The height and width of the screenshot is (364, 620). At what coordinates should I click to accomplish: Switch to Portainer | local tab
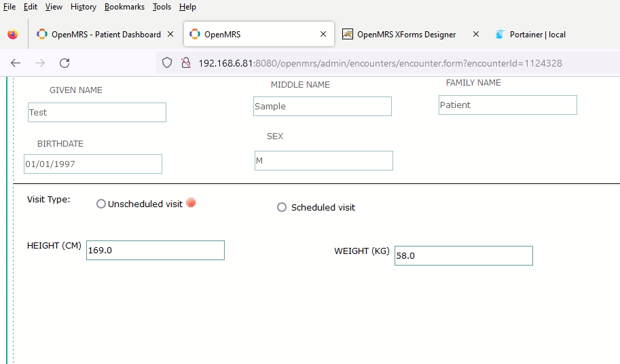click(538, 35)
